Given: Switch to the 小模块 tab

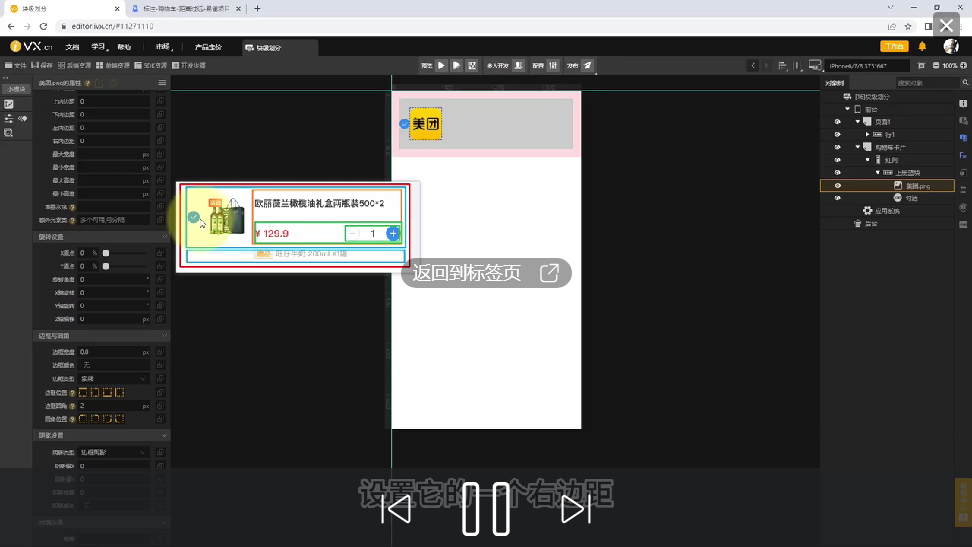Looking at the screenshot, I should [16, 89].
